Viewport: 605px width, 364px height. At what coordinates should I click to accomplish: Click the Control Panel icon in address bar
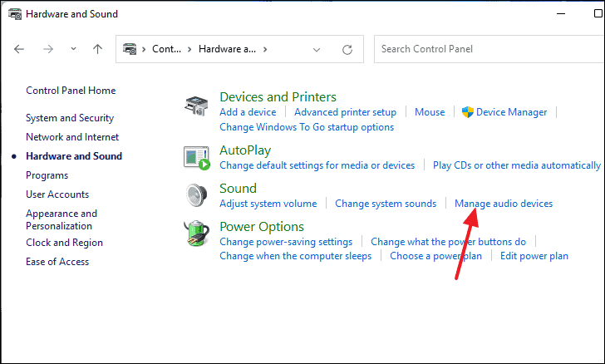(x=130, y=49)
